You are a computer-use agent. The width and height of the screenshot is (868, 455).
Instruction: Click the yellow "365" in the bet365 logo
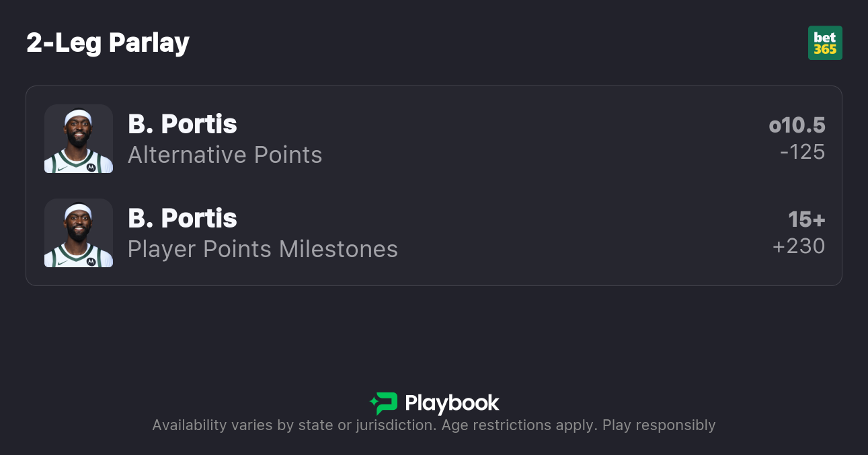tap(825, 49)
